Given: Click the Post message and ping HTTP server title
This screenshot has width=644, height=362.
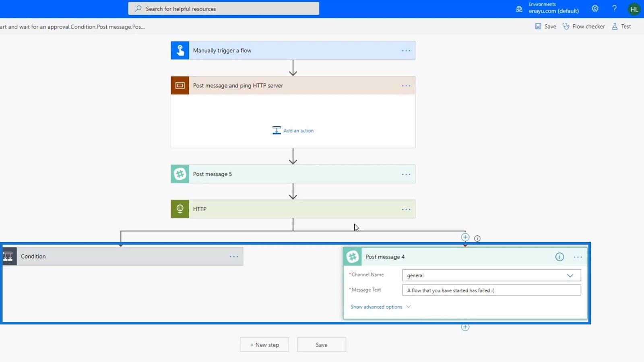Looking at the screenshot, I should coord(238,86).
